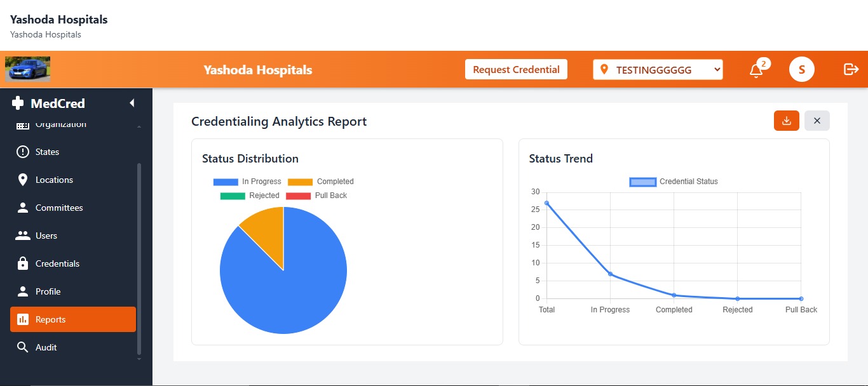868x386 pixels.
Task: Toggle the In Progress legend swatch
Action: click(226, 182)
